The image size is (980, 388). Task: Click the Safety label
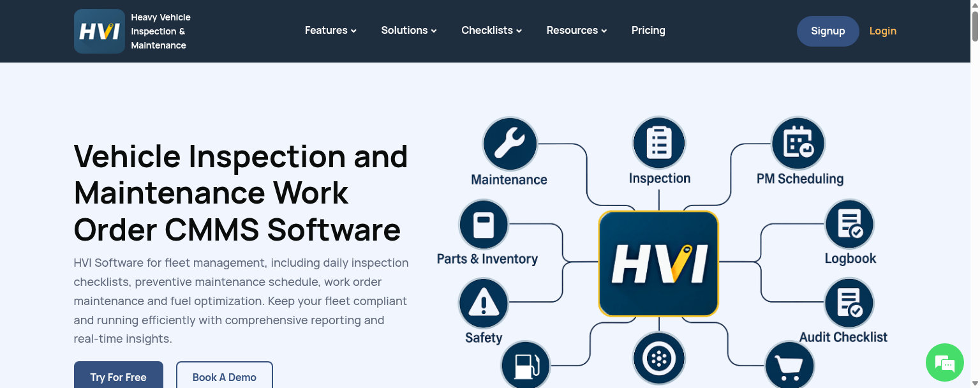pos(484,338)
